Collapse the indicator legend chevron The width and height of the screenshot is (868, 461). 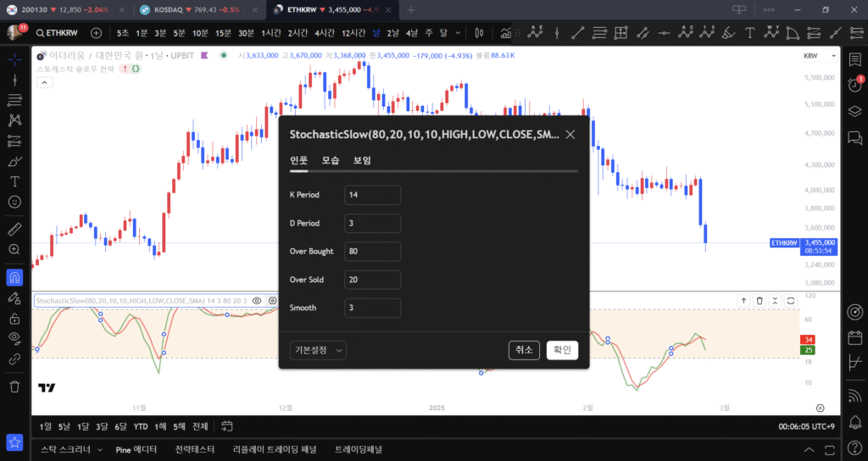(44, 82)
